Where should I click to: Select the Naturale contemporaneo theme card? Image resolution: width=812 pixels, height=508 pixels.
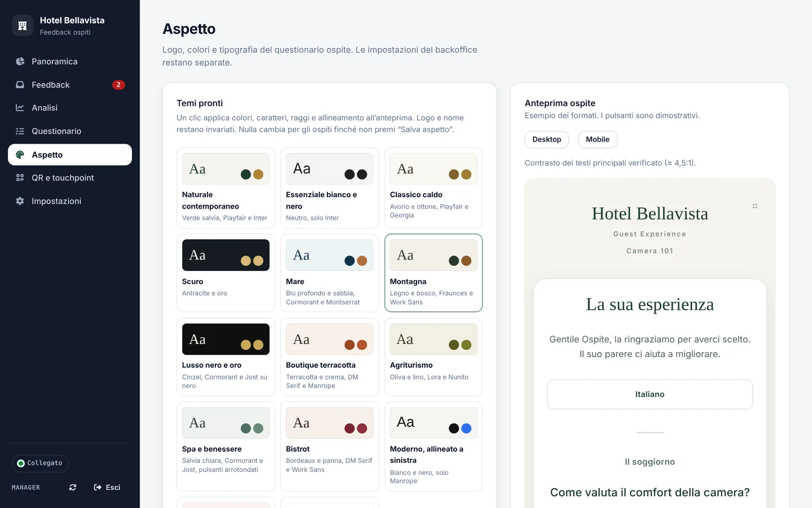tap(226, 188)
